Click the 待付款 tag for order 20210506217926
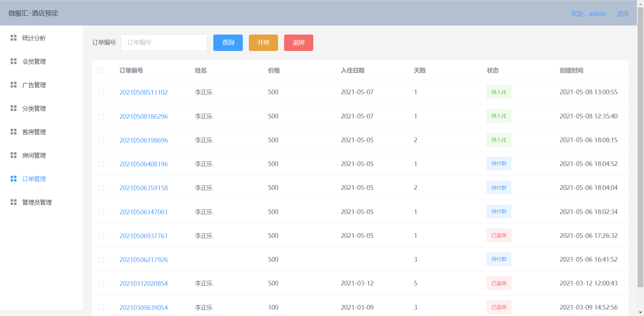This screenshot has width=644, height=316. 499,259
